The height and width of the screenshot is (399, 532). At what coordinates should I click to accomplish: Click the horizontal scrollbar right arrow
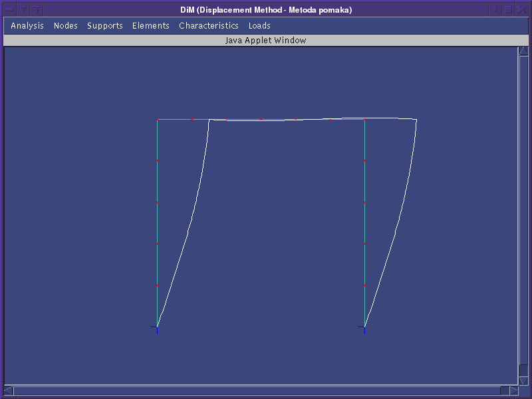tap(513, 390)
